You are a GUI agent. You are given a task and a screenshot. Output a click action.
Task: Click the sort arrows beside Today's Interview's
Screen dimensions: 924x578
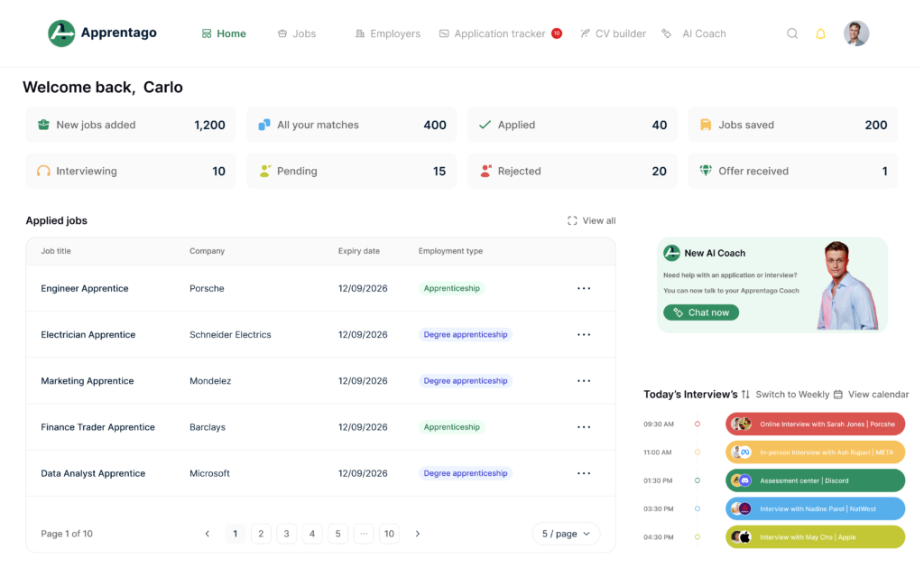[745, 395]
